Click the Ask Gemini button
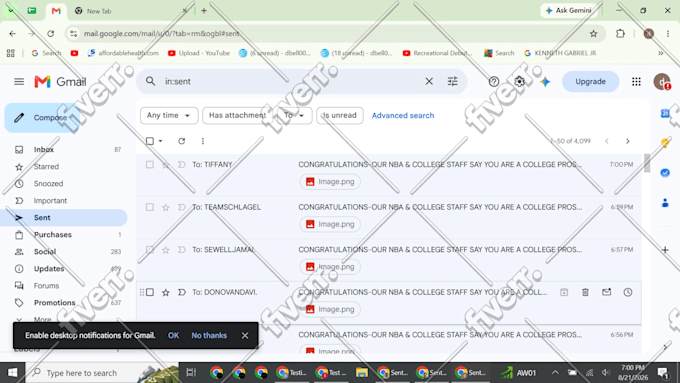This screenshot has width=680, height=383. pos(569,10)
